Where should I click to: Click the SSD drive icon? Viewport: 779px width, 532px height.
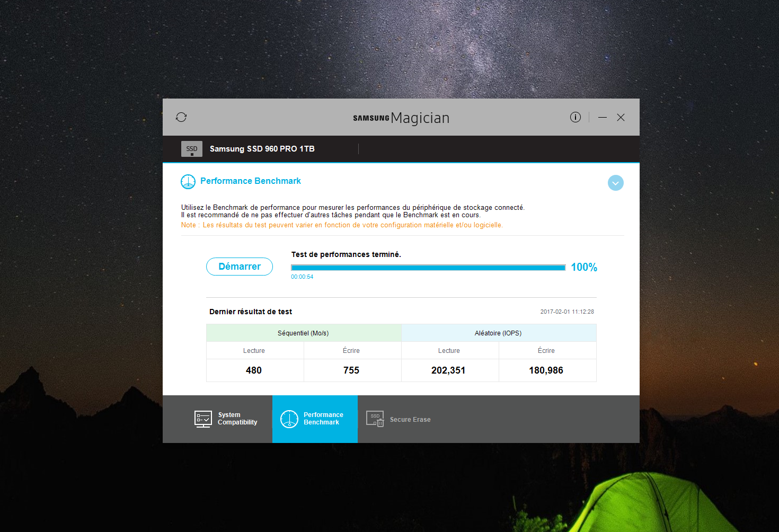click(192, 149)
